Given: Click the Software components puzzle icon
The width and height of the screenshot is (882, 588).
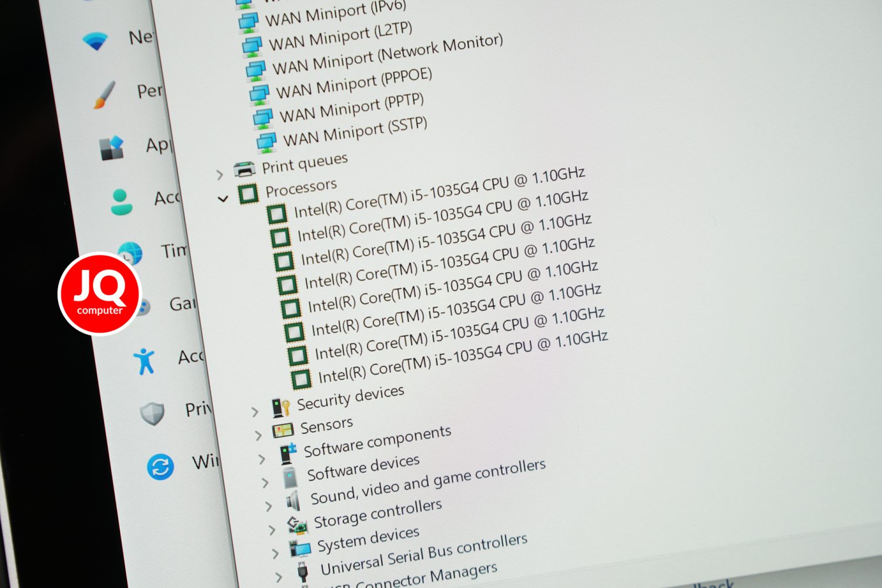Looking at the screenshot, I should tap(288, 453).
